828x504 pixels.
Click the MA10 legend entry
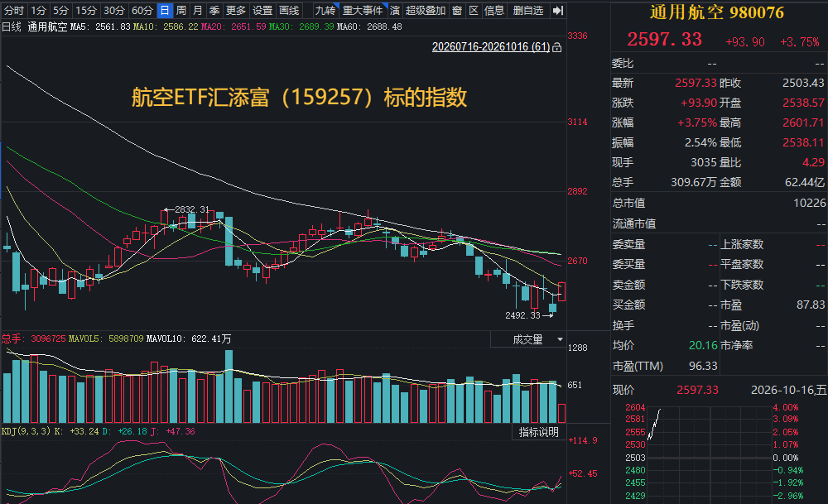point(166,27)
